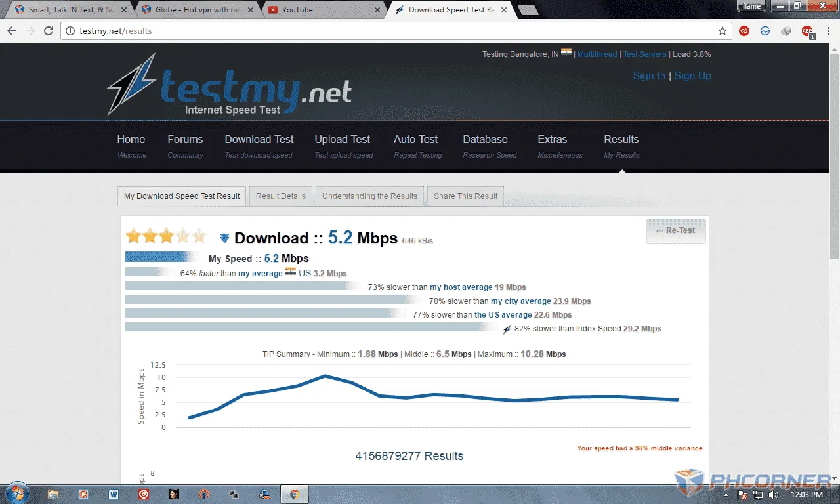Viewport: 840px width, 504px height.
Task: Click the Sign Up link
Action: [692, 75]
